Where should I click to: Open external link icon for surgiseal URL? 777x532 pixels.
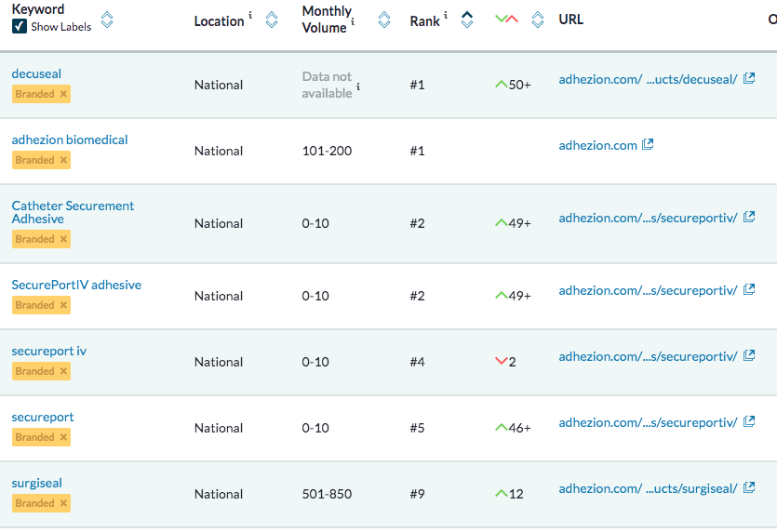click(748, 488)
